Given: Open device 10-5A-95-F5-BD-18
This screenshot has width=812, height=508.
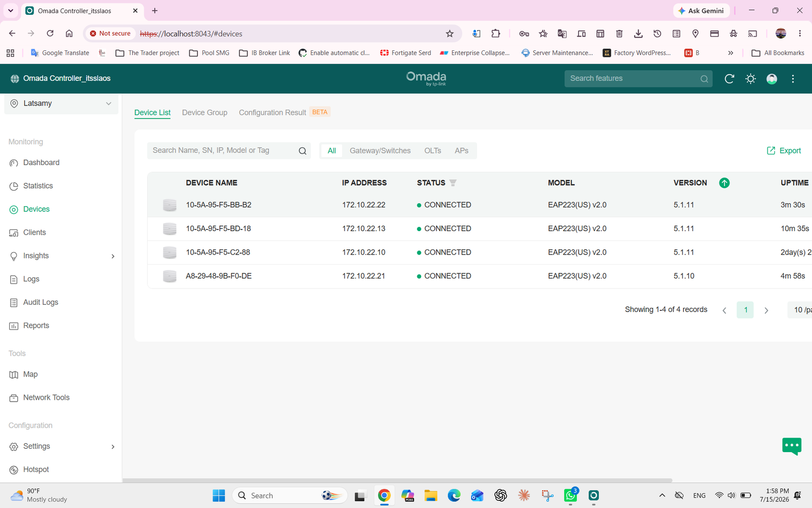Looking at the screenshot, I should pyautogui.click(x=218, y=229).
